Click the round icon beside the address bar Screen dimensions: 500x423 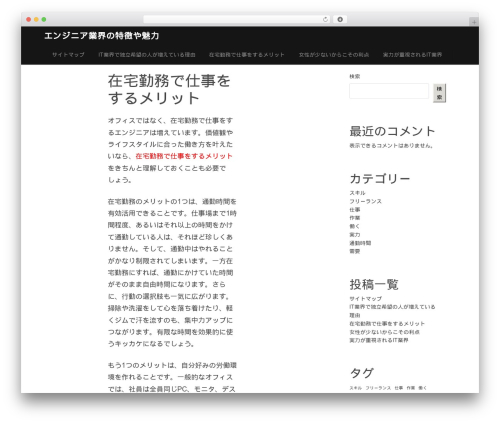coord(340,19)
